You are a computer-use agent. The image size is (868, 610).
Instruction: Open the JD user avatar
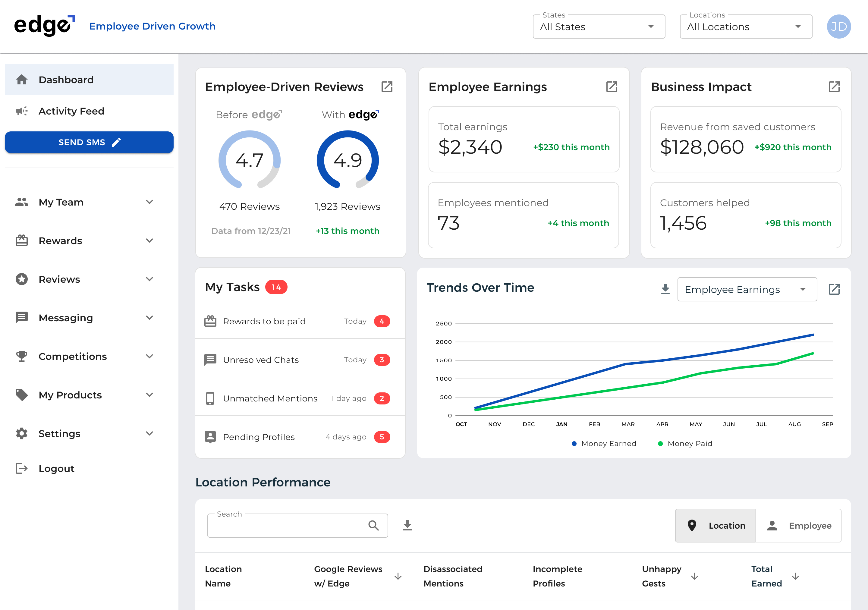pyautogui.click(x=838, y=27)
